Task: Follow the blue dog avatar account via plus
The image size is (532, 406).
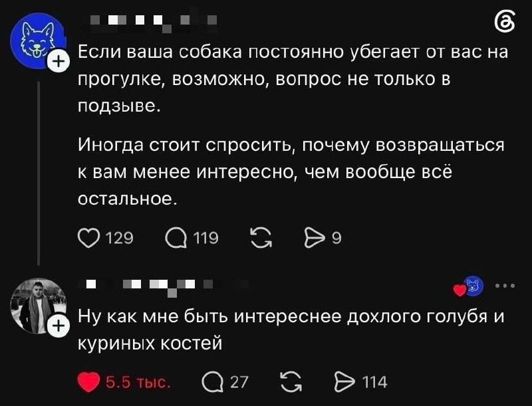Action: (x=59, y=61)
